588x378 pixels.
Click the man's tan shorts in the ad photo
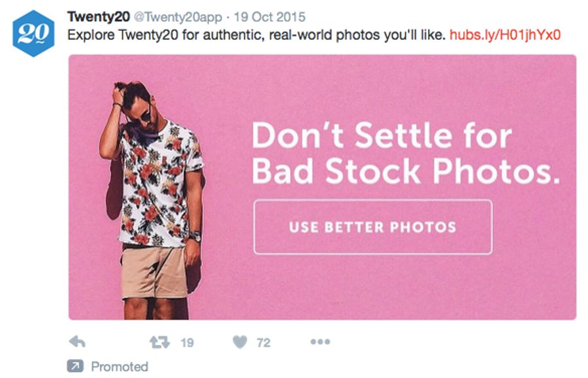tap(155, 270)
